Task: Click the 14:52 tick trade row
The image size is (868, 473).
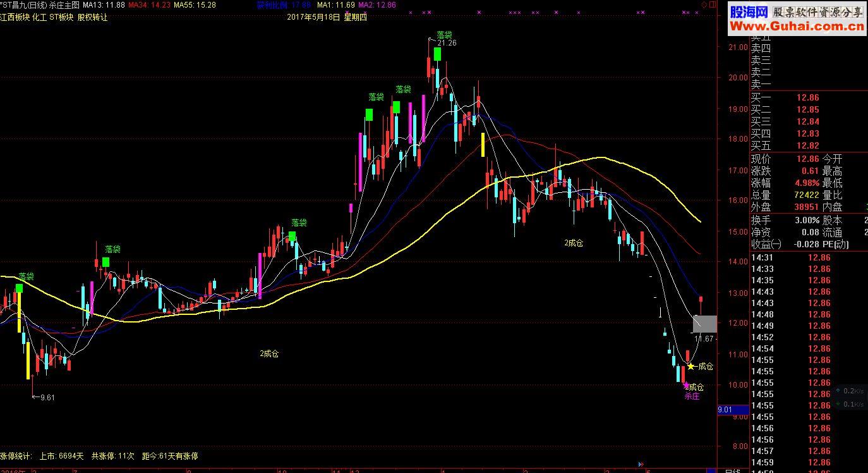Action: pyautogui.click(x=809, y=337)
